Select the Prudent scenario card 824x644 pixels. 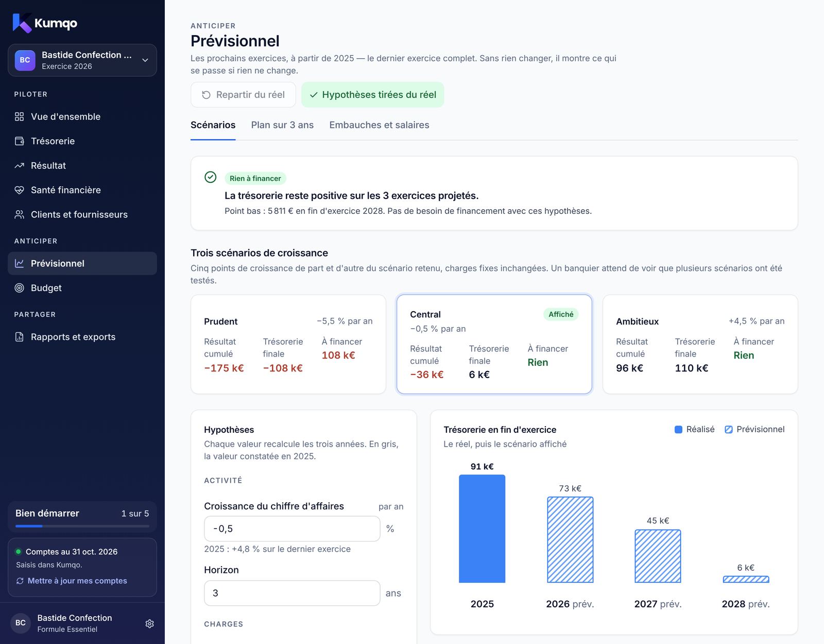tap(288, 344)
